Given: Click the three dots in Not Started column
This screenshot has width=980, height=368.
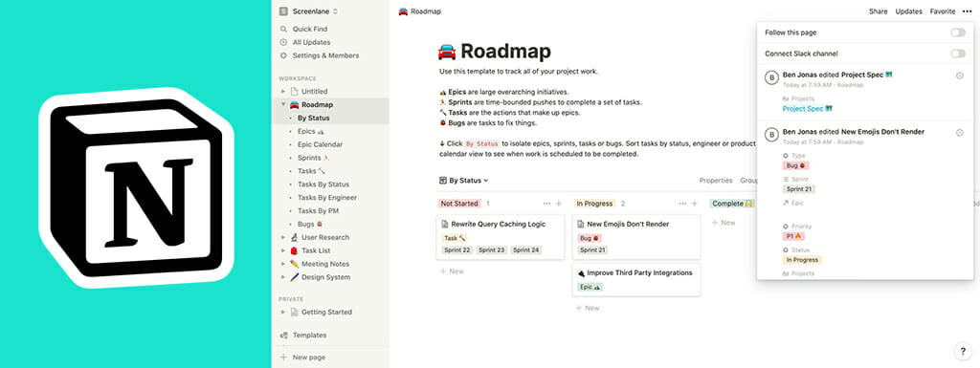Looking at the screenshot, I should [546, 204].
